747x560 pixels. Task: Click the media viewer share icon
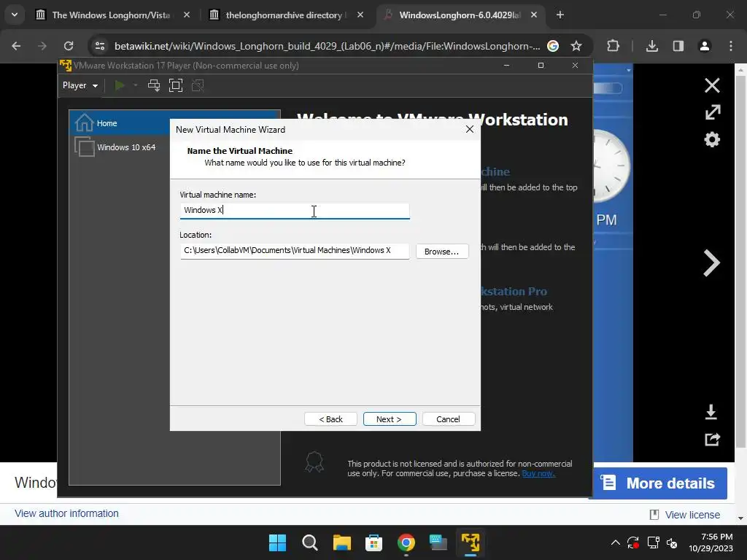tap(712, 439)
